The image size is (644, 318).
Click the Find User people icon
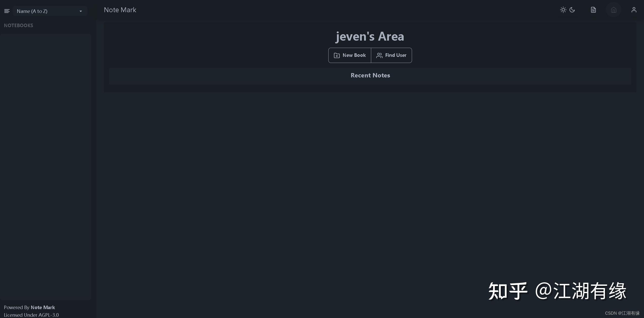point(379,55)
